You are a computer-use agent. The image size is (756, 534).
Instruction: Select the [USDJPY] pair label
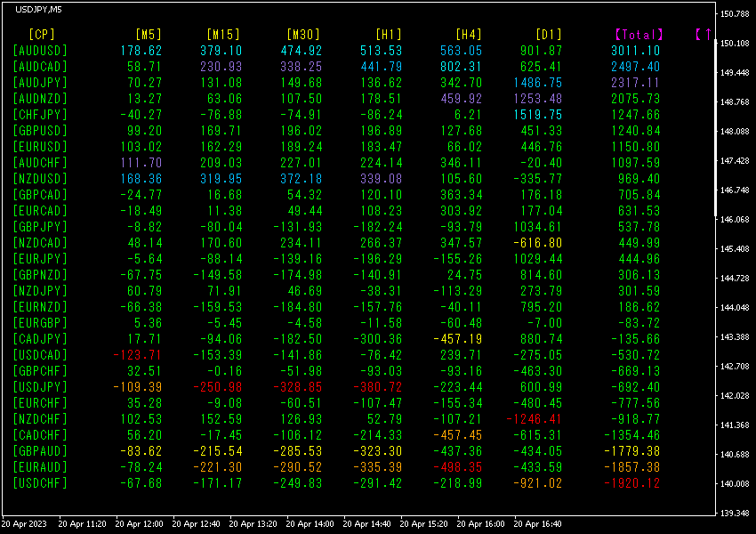pos(40,387)
